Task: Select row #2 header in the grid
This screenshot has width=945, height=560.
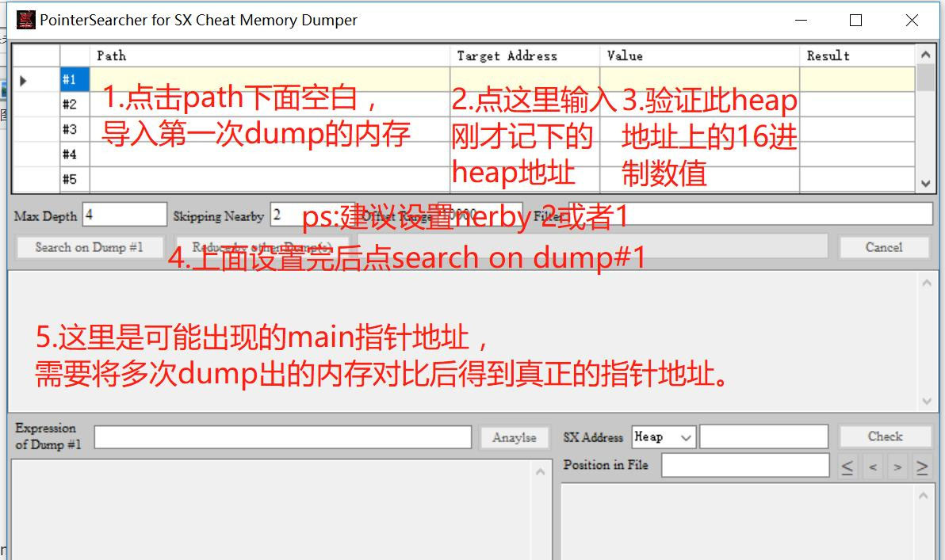Action: [75, 105]
